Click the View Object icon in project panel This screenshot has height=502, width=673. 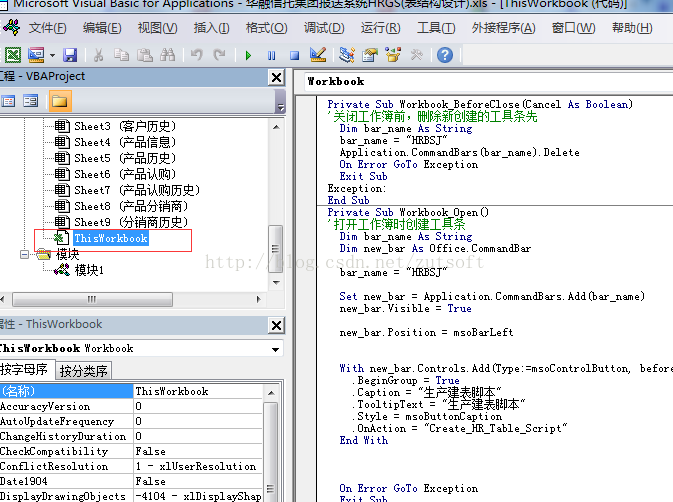30,101
